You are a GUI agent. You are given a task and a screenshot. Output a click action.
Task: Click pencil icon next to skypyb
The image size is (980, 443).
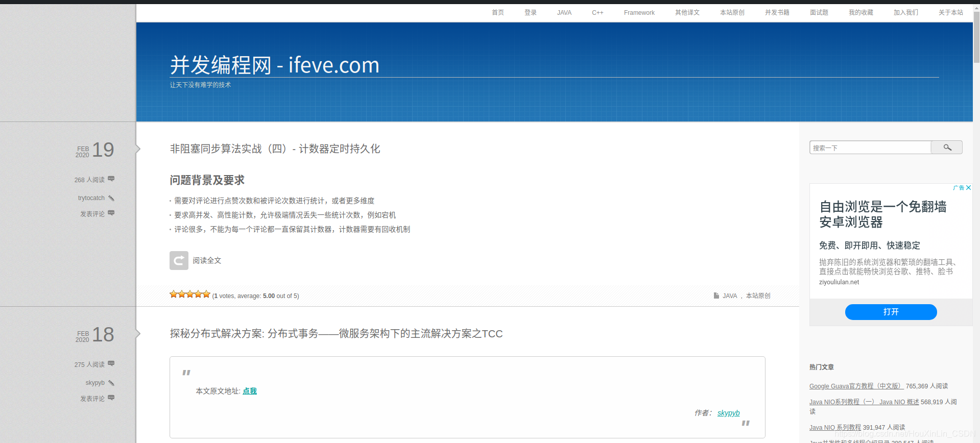point(111,383)
